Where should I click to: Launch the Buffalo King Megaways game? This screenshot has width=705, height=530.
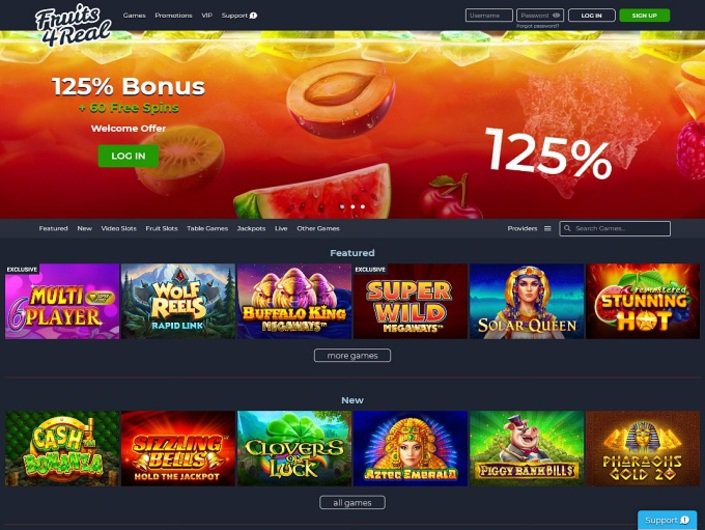294,301
